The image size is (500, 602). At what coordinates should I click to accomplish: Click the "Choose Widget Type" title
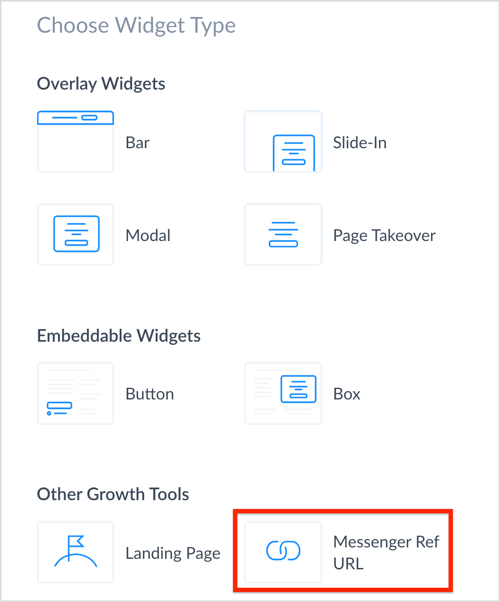pyautogui.click(x=136, y=26)
